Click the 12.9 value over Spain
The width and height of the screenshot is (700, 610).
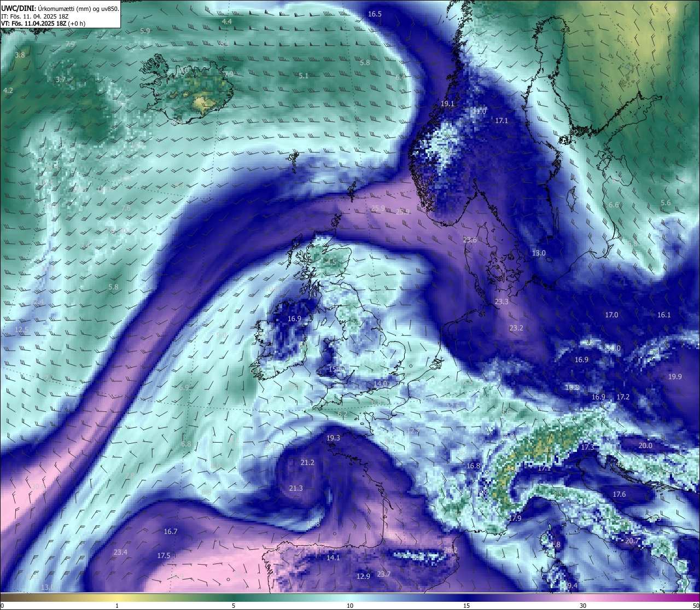coord(363,577)
